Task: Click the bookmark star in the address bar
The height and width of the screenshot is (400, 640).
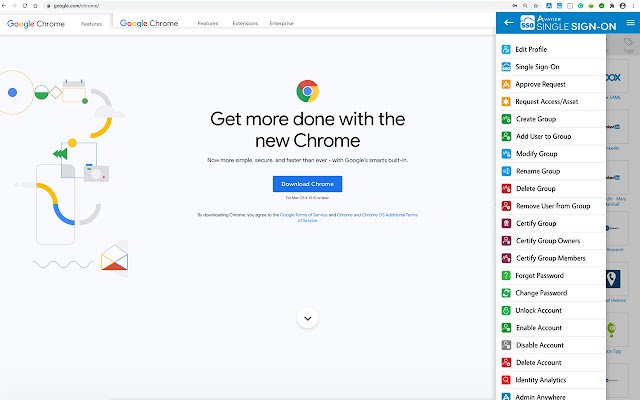Action: 536,6
